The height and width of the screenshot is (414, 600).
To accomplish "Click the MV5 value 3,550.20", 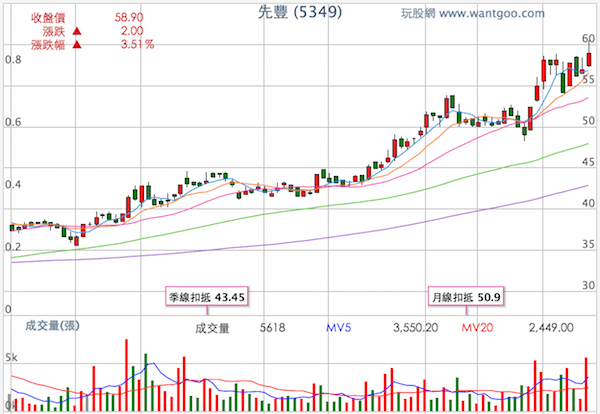I will pos(416,328).
